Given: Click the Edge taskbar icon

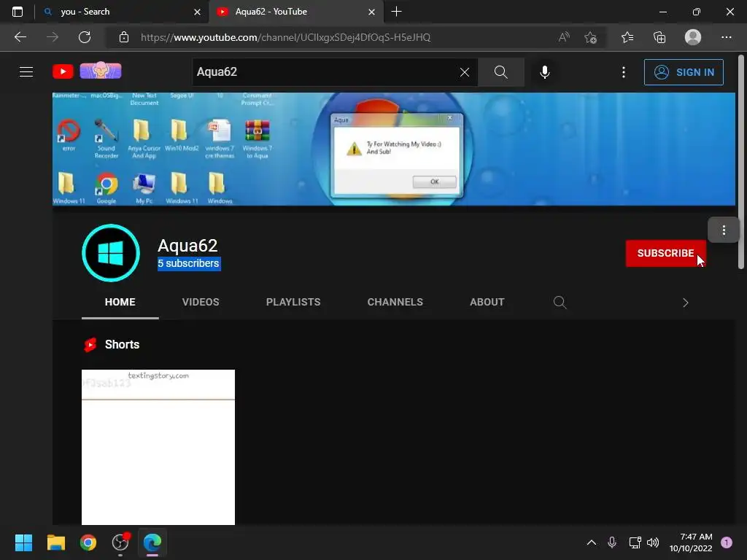Looking at the screenshot, I should click(152, 542).
